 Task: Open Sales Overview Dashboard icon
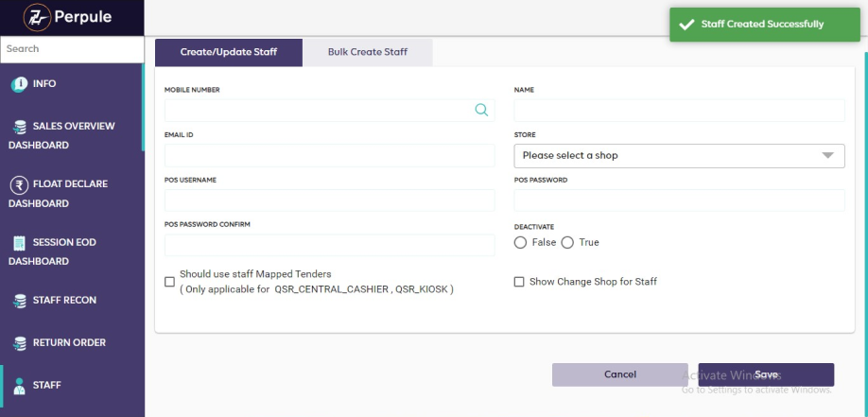pos(19,127)
